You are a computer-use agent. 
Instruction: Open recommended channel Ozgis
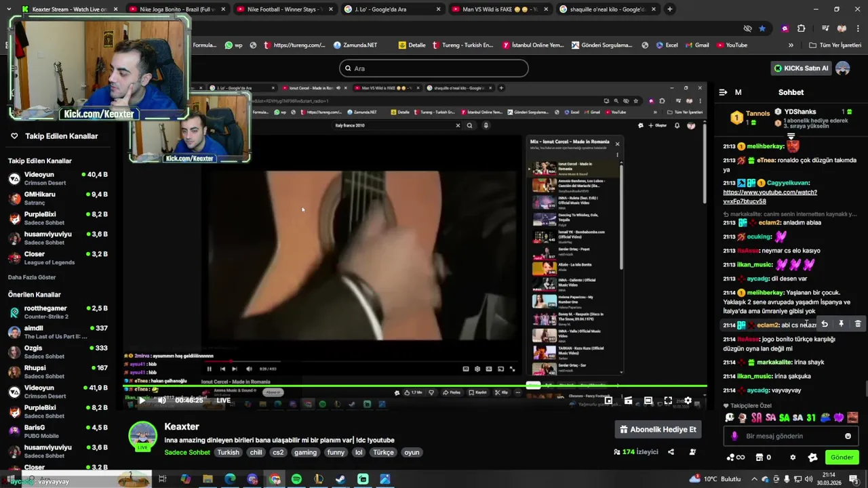[58, 352]
